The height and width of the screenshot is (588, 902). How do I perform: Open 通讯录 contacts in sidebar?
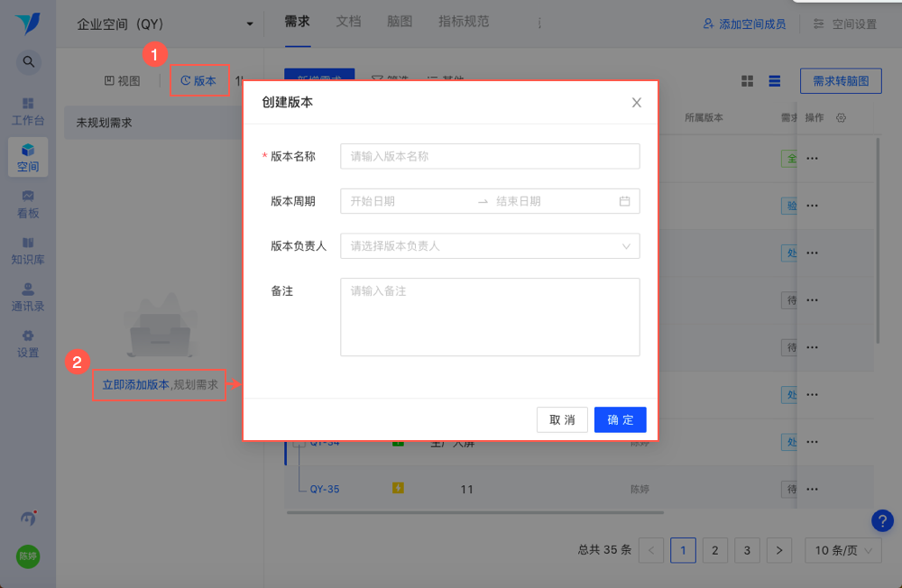pos(28,298)
